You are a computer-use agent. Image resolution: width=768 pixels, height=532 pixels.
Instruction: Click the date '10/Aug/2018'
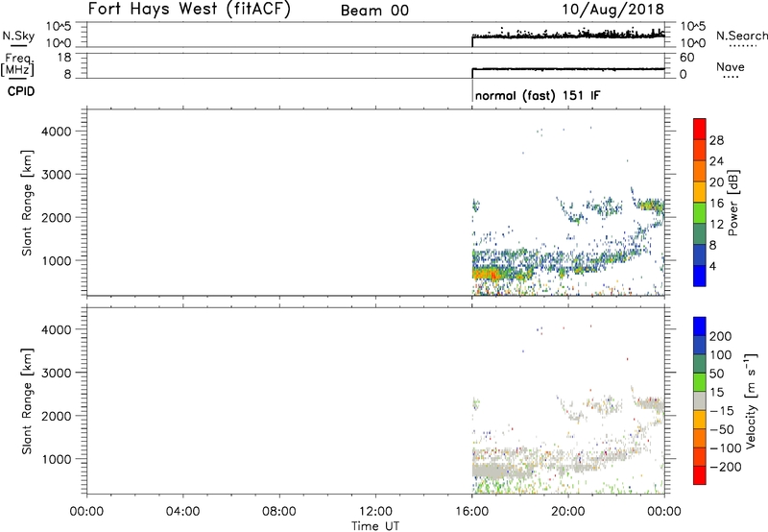pos(612,10)
